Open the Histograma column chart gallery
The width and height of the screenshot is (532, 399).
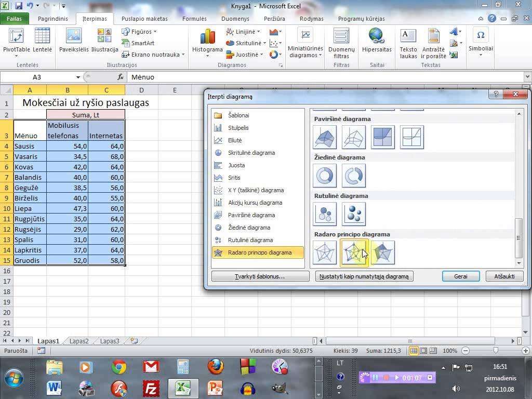[x=207, y=42]
